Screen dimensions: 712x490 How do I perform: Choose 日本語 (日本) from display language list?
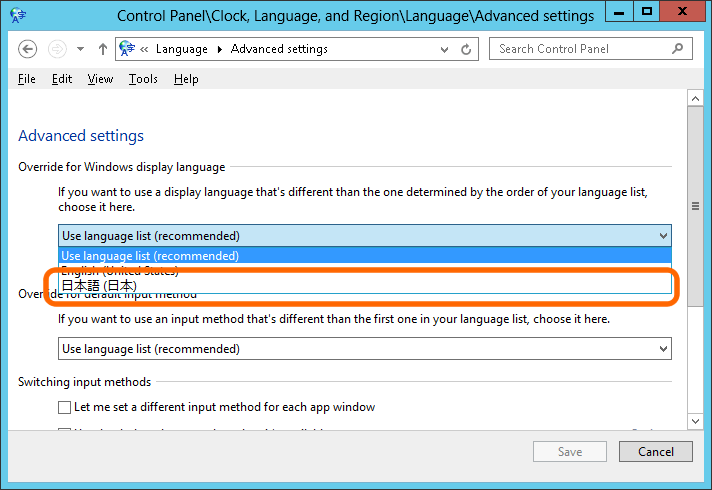point(365,286)
